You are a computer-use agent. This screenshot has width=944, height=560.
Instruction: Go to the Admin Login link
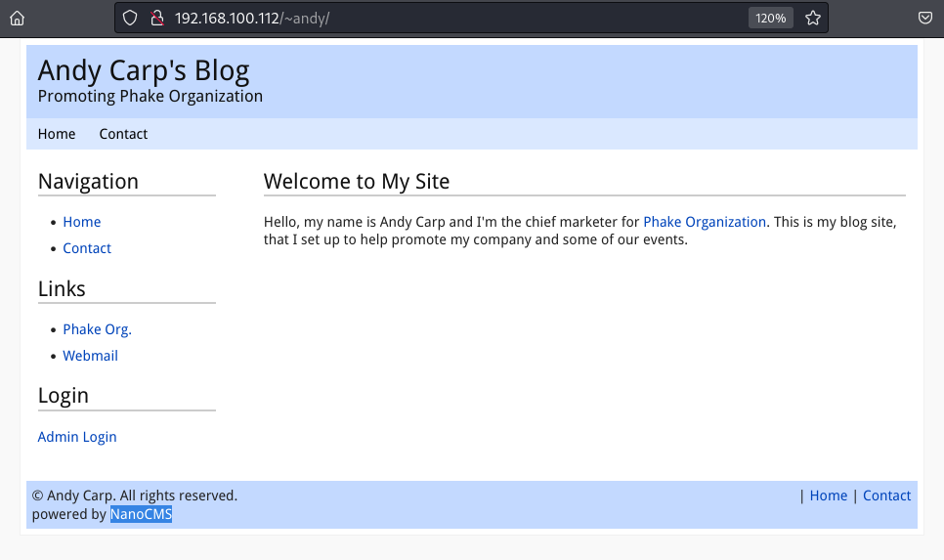[x=77, y=437]
